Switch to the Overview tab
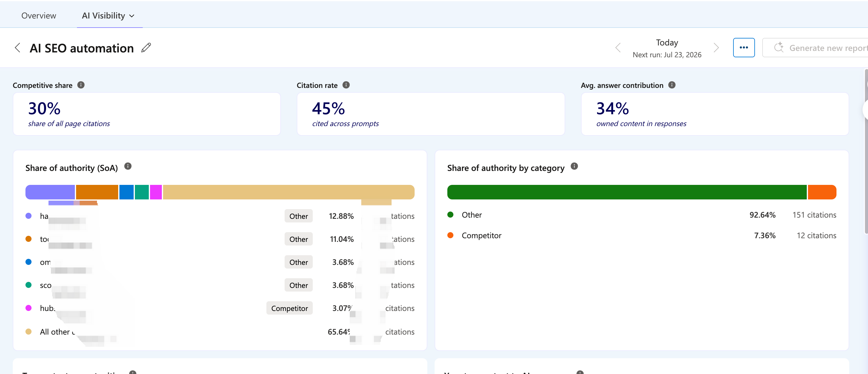 [x=39, y=15]
